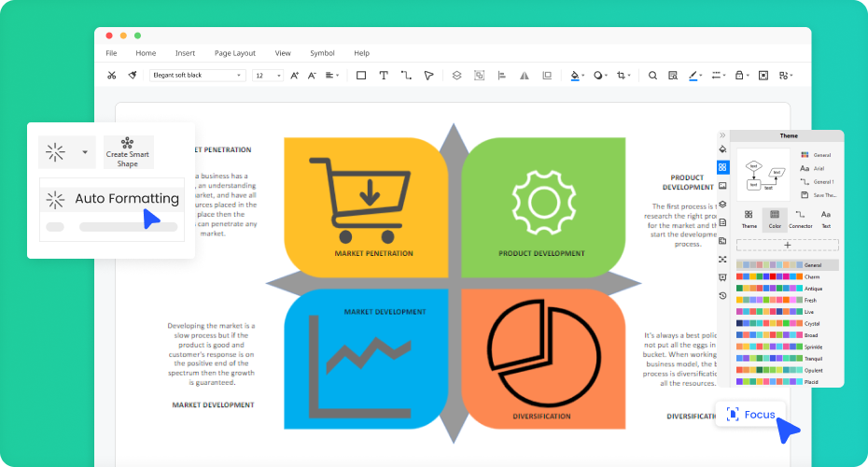Select the text tool in toolbar

[x=384, y=76]
